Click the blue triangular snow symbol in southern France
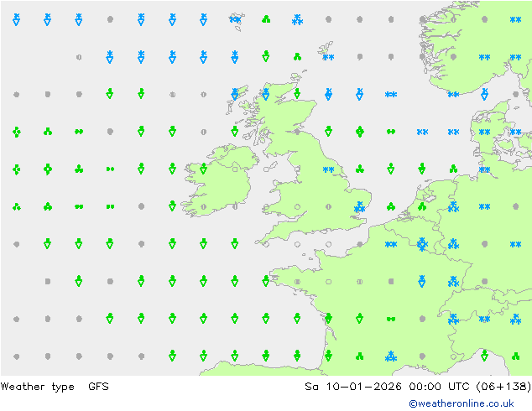The height and width of the screenshot is (411, 532). pos(391,356)
